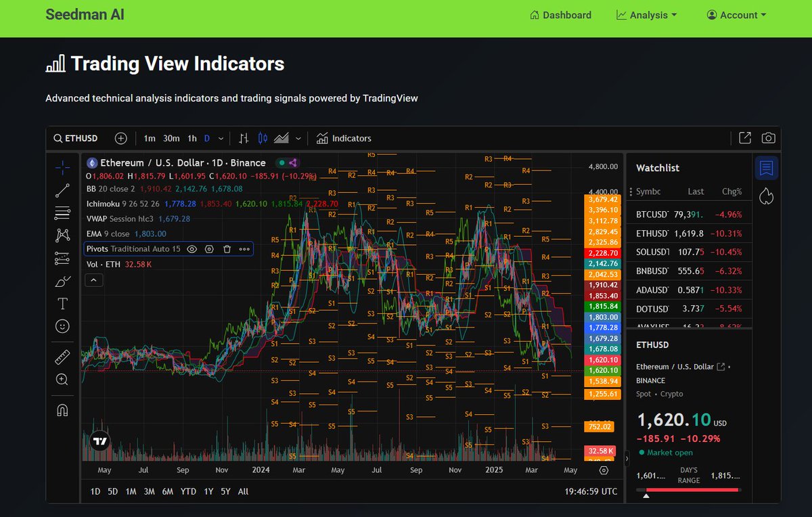This screenshot has width=812, height=517.
Task: Take a chart snapshot with camera icon
Action: (x=768, y=138)
